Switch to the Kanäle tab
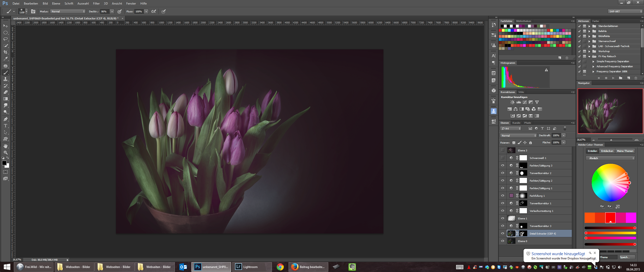 (516, 123)
